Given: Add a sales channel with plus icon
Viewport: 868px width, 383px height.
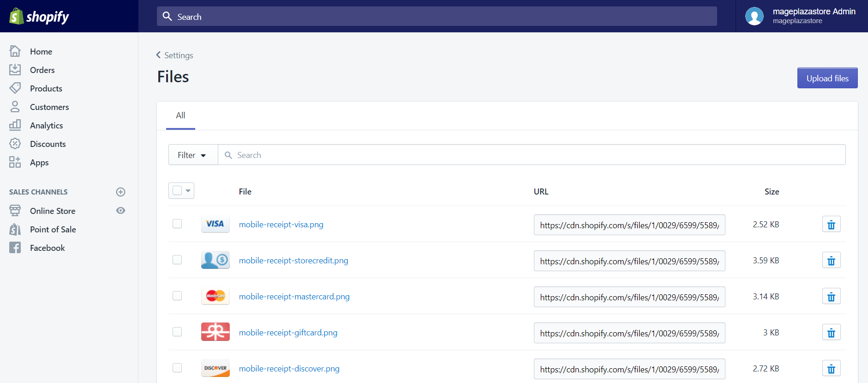Looking at the screenshot, I should click(121, 192).
